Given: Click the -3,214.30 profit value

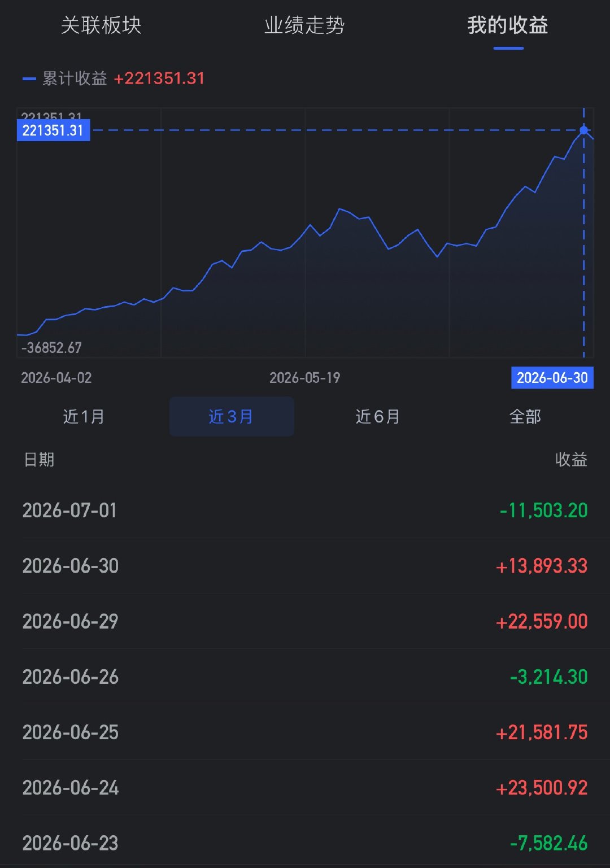Looking at the screenshot, I should point(549,677).
